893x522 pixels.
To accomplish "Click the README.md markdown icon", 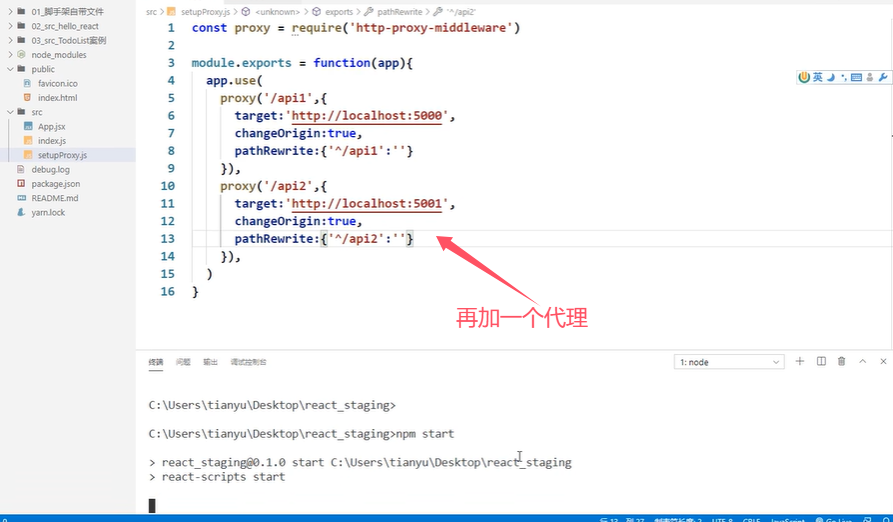I will (21, 198).
